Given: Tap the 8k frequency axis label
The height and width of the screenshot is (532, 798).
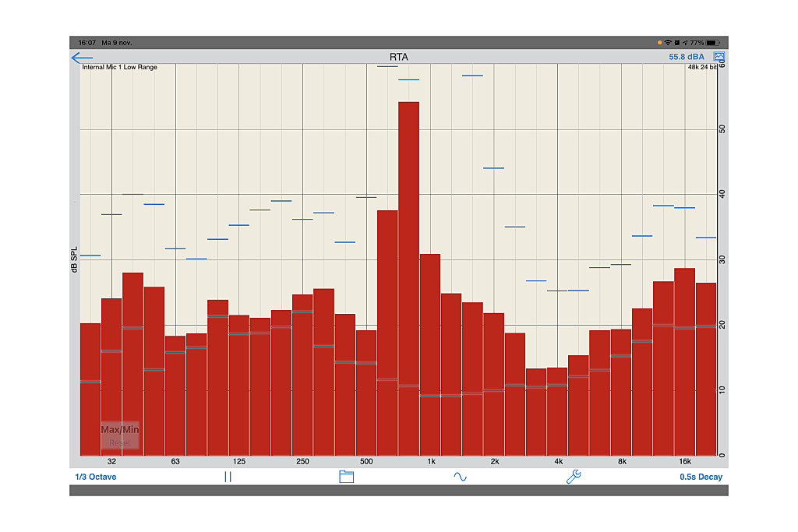Looking at the screenshot, I should [x=622, y=461].
